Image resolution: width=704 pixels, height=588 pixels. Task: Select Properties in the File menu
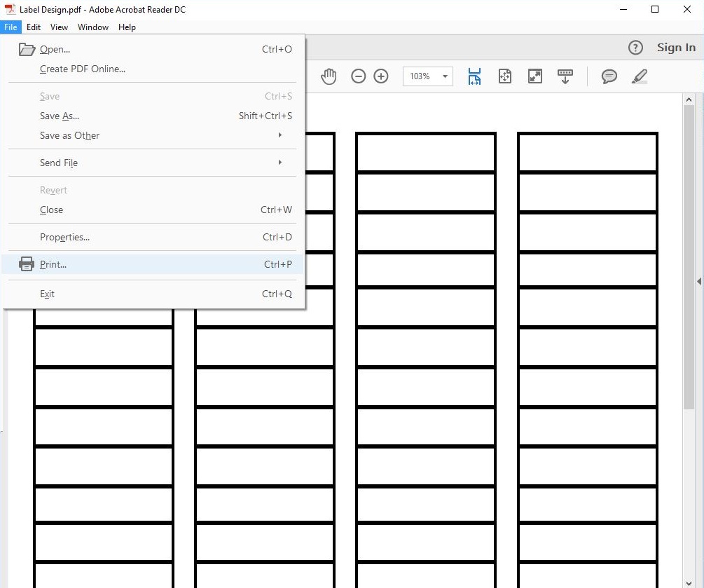(x=64, y=237)
